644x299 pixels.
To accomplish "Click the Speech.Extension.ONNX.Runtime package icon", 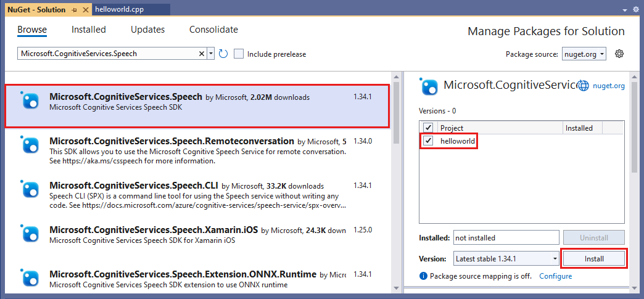I will (x=31, y=277).
